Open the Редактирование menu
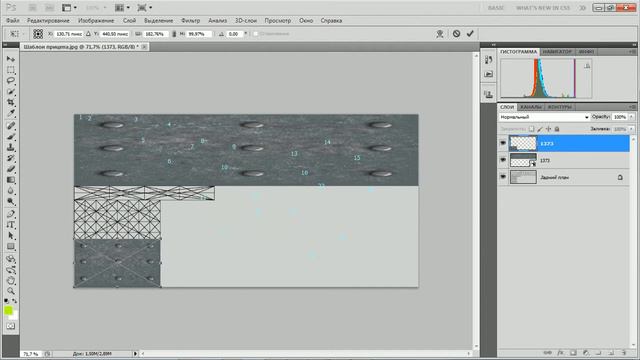 (x=48, y=20)
